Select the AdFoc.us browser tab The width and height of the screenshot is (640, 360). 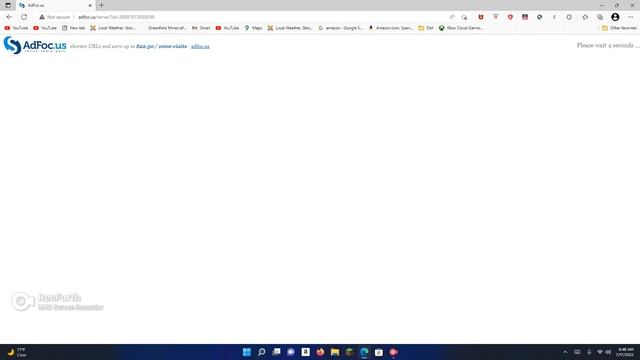pyautogui.click(x=55, y=5)
